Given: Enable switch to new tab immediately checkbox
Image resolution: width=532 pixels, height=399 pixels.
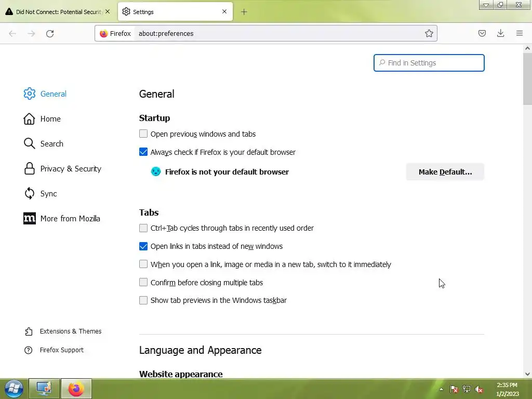Looking at the screenshot, I should tap(143, 264).
